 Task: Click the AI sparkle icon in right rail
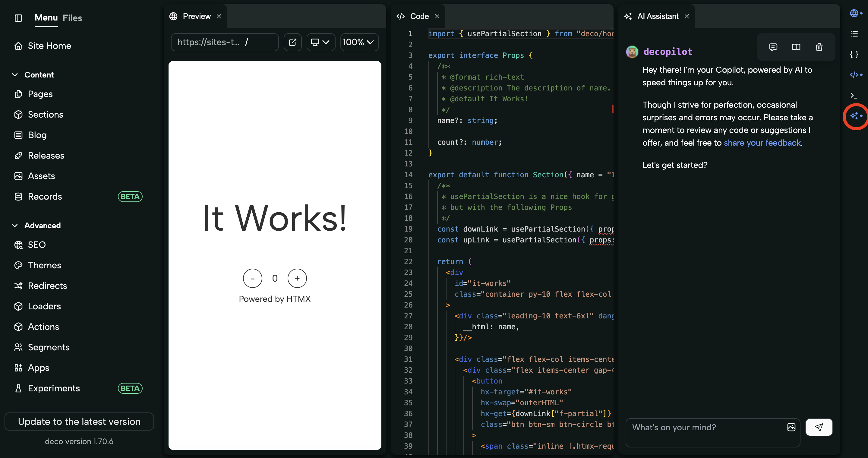854,116
